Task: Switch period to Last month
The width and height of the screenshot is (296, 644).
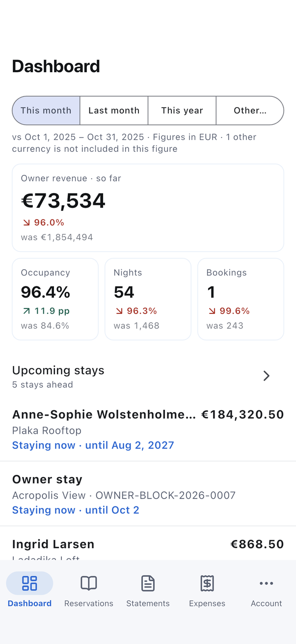Action: pos(114,111)
